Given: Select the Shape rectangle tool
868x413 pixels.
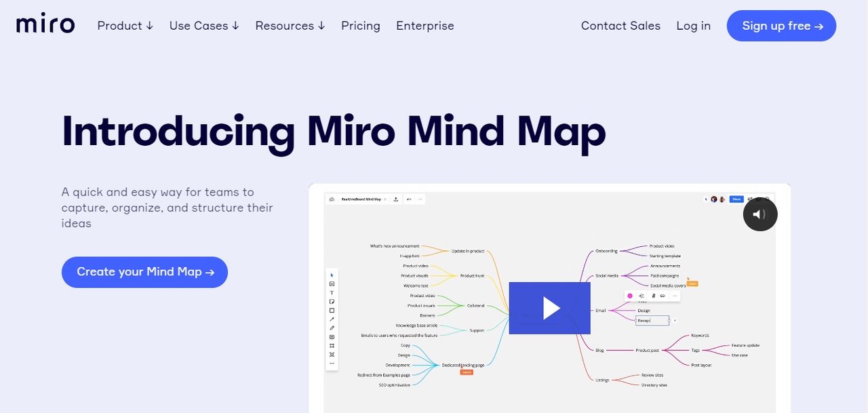Looking at the screenshot, I should click(332, 310).
